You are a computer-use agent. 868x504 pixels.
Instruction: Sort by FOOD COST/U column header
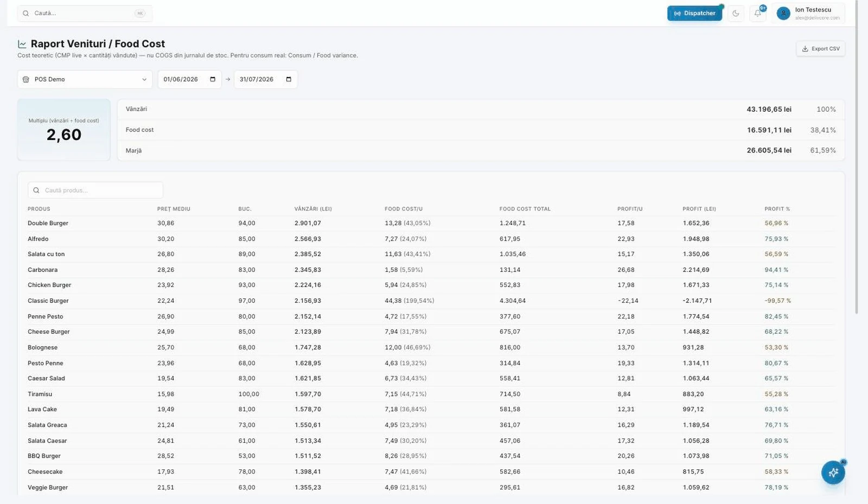coord(404,209)
